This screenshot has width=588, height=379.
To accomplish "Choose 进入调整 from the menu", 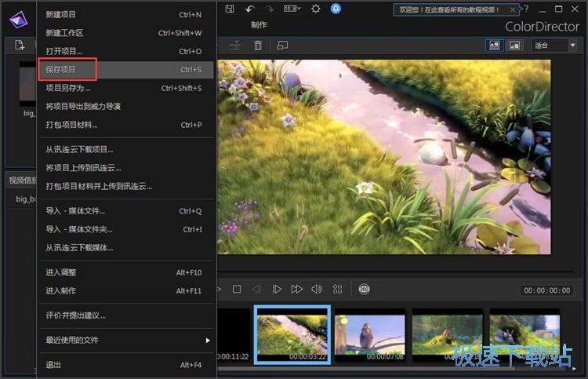I will (x=126, y=272).
